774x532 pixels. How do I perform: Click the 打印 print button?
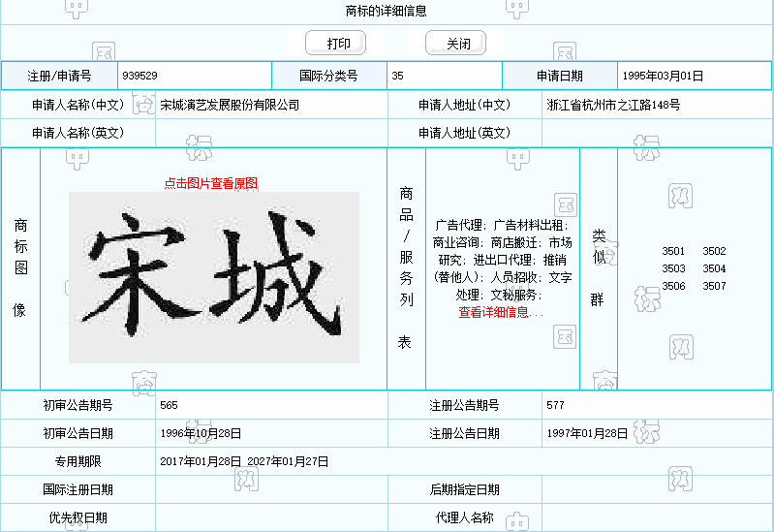(x=336, y=43)
